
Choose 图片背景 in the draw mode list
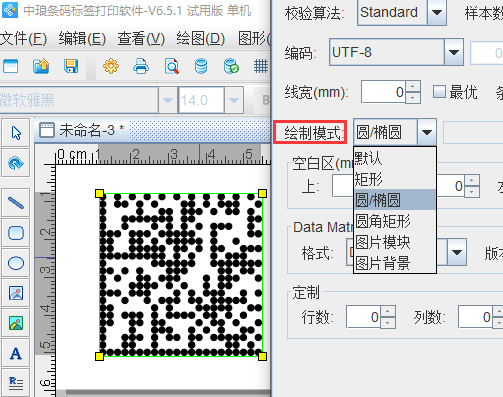click(395, 262)
